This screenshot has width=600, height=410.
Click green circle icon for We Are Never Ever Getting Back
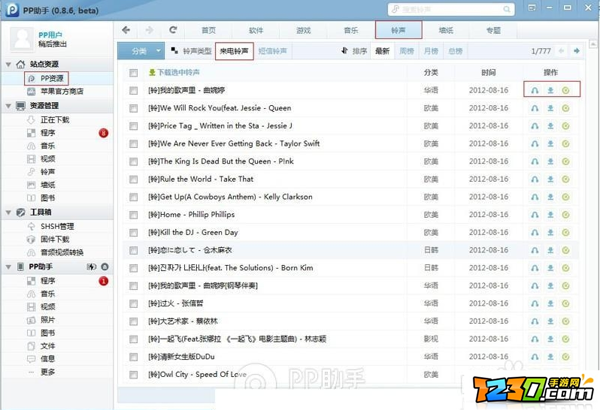(x=566, y=144)
